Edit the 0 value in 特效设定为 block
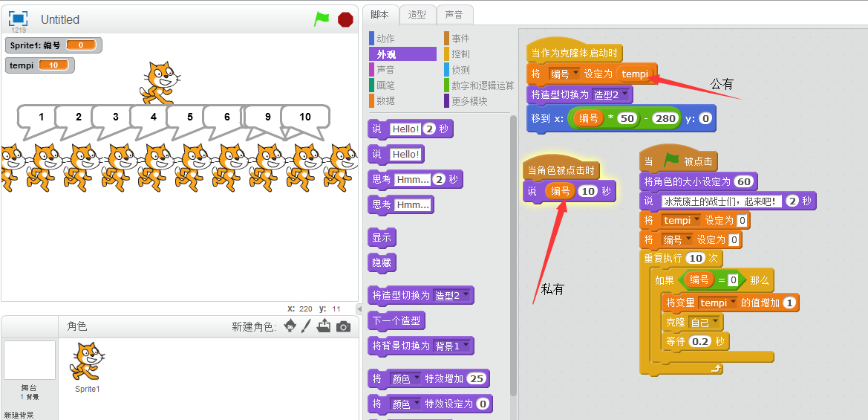 pyautogui.click(x=483, y=404)
